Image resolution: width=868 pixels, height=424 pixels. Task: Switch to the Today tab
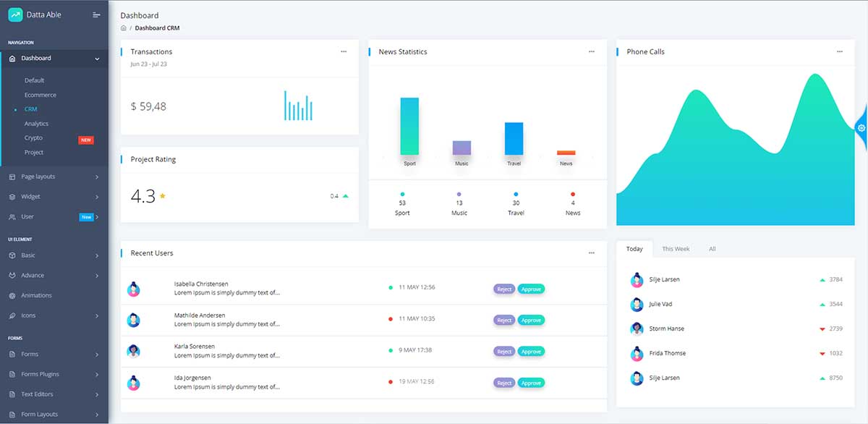click(634, 249)
